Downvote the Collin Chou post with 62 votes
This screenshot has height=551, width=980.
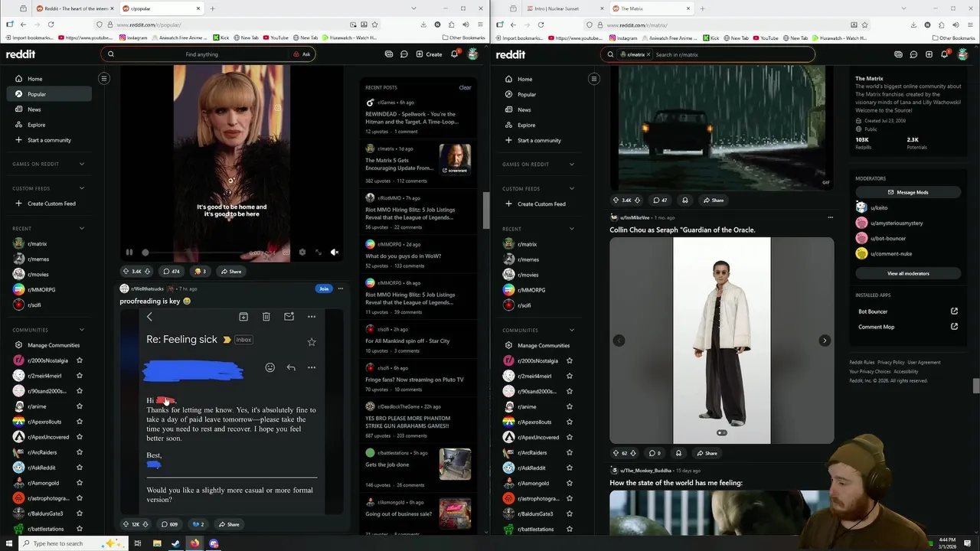click(633, 453)
